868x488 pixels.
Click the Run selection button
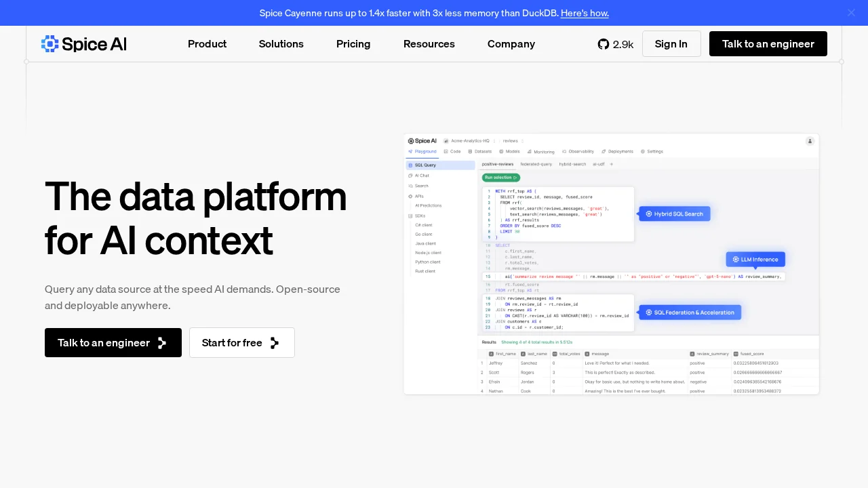501,177
